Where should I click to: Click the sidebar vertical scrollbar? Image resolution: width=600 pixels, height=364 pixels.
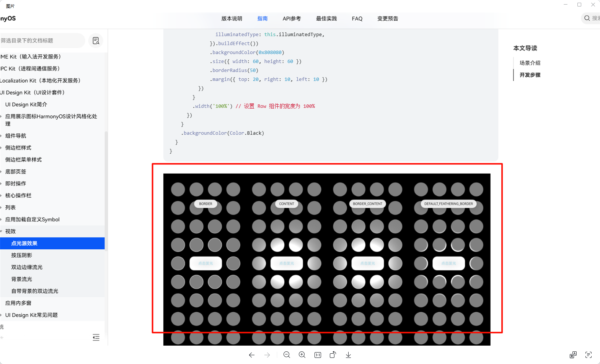pyautogui.click(x=106, y=190)
